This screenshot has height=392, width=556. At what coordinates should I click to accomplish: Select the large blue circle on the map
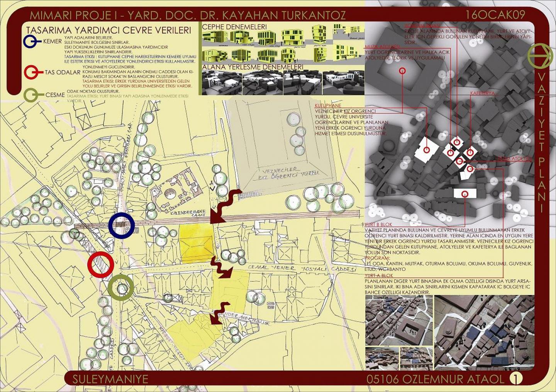pos(121,225)
